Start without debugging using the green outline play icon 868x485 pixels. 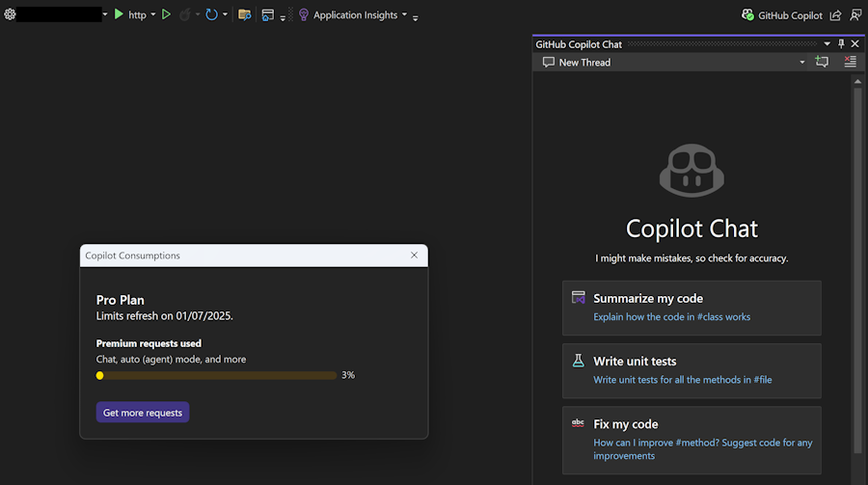166,14
